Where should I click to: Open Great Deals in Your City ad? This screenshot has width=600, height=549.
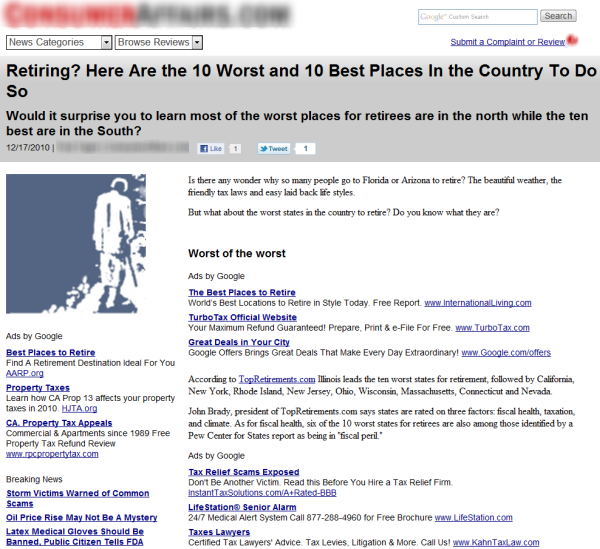coord(239,342)
